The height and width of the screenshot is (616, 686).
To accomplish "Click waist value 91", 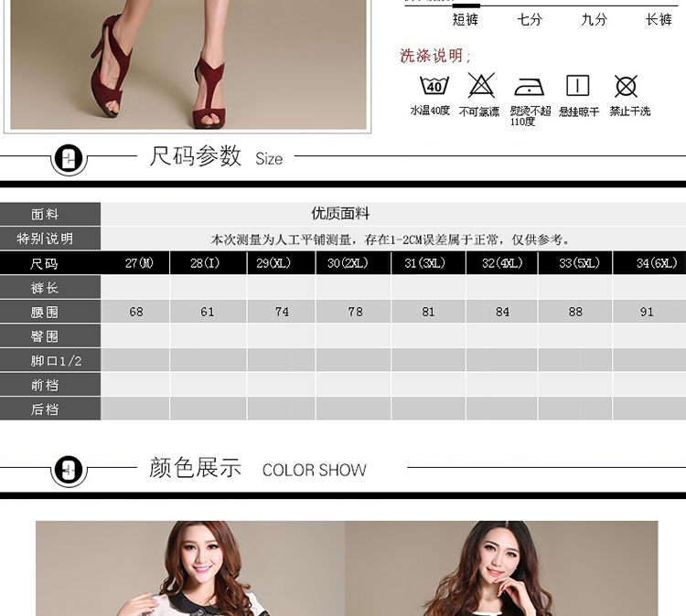I will [647, 312].
